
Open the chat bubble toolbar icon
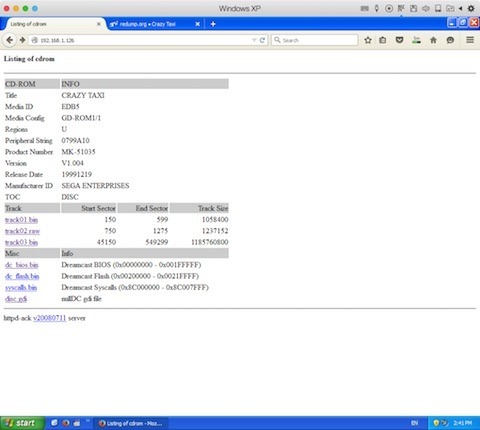(x=450, y=40)
